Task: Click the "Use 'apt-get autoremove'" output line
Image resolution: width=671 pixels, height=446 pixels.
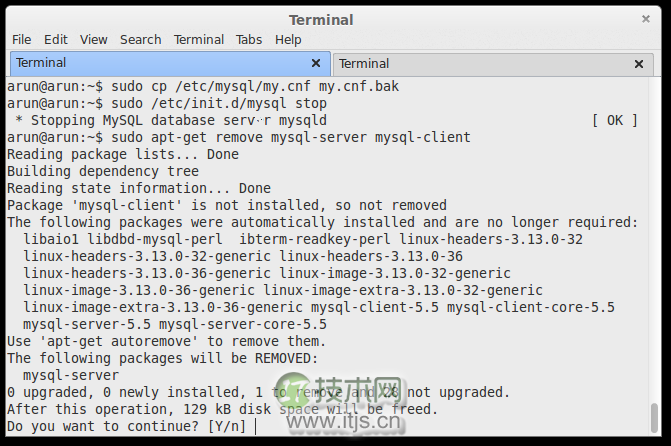Action: coord(166,341)
